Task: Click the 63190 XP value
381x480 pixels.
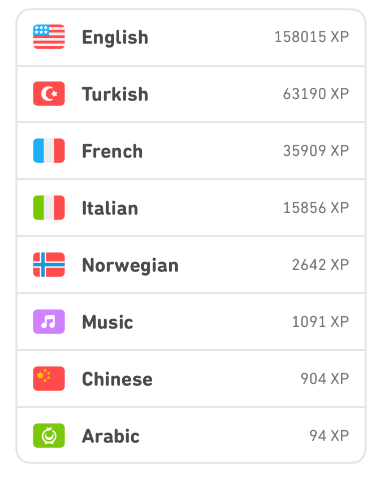Action: point(316,94)
